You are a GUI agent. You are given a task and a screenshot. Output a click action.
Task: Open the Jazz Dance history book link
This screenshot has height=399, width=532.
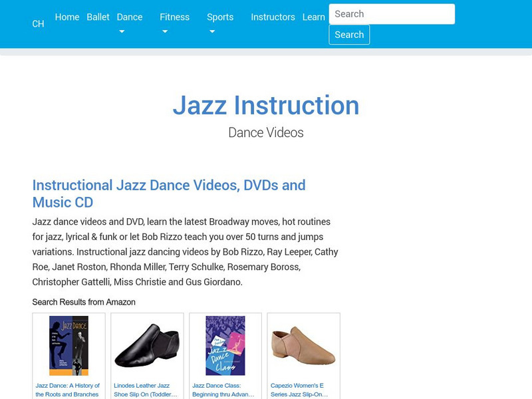(68, 390)
